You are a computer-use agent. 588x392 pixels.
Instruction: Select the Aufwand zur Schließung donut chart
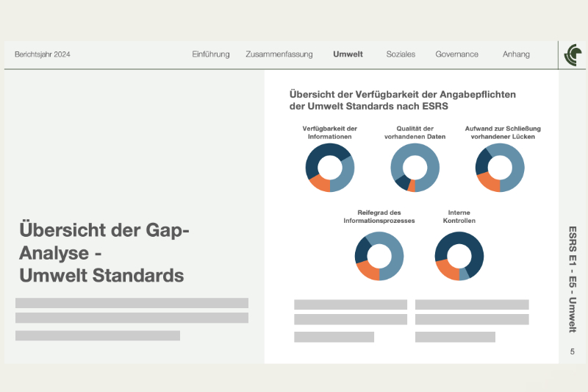pyautogui.click(x=500, y=168)
